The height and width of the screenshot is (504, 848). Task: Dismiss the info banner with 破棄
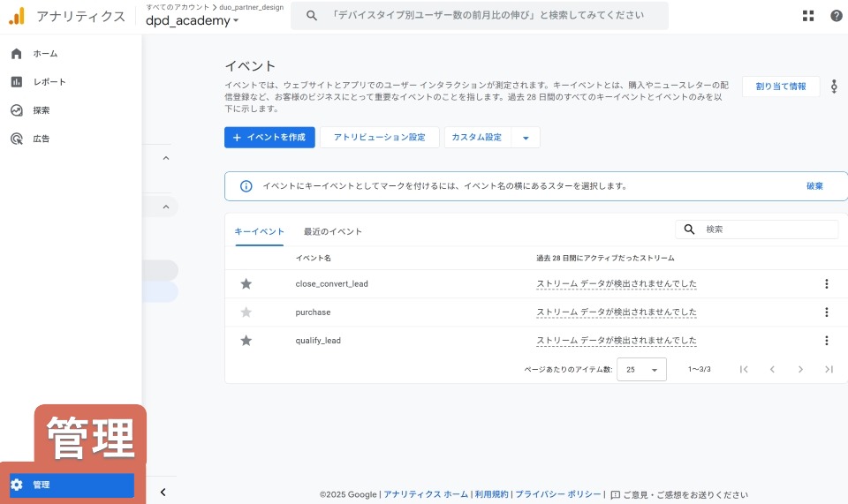814,186
